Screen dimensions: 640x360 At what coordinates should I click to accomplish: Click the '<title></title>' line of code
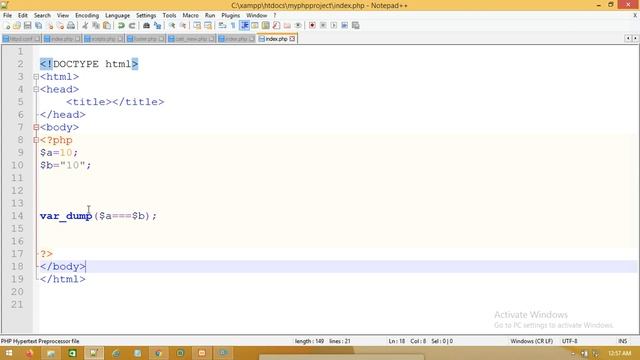coord(115,102)
